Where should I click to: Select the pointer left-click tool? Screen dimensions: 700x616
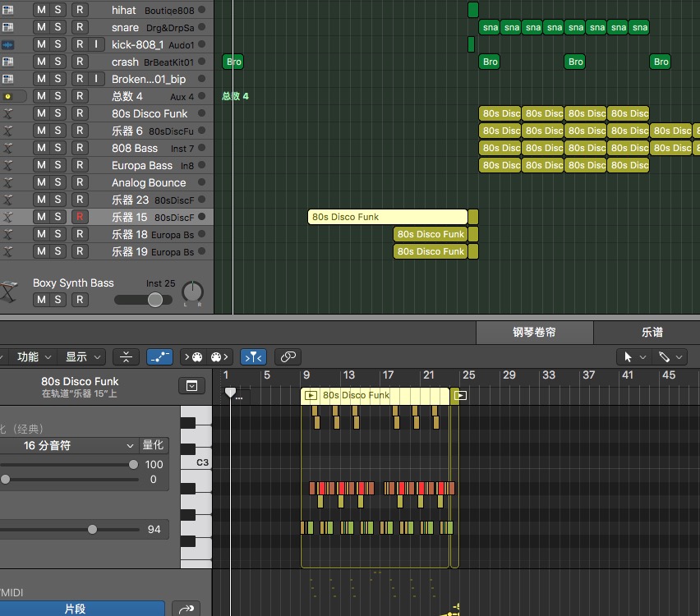pos(628,356)
